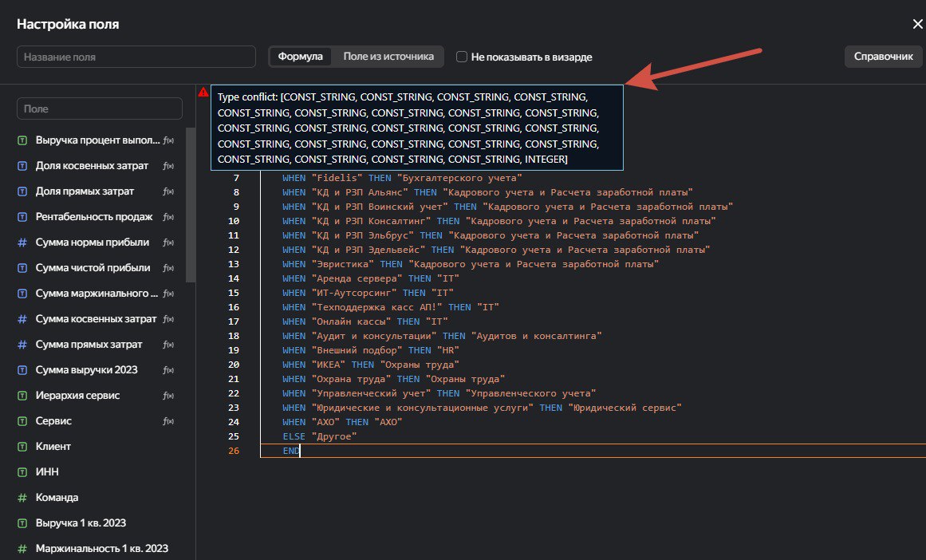Click the red error warning triangle icon
Image resolution: width=926 pixels, height=560 pixels.
click(203, 93)
